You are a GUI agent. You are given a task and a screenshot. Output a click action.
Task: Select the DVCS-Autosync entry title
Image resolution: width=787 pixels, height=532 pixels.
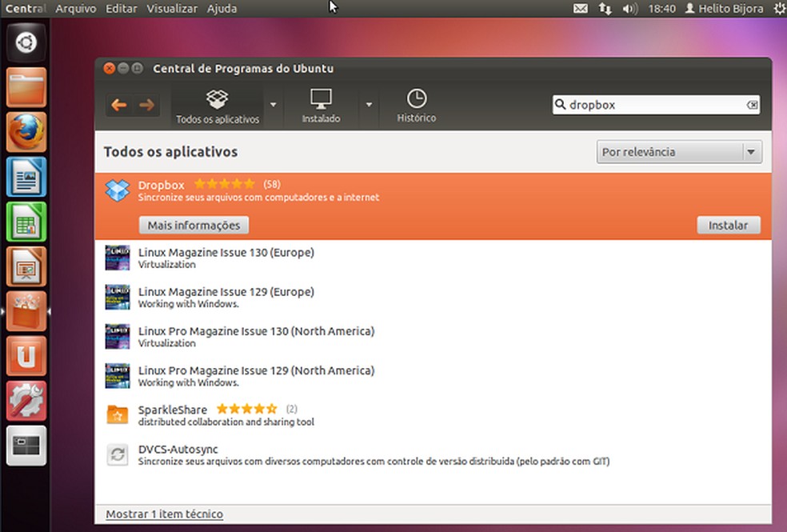[178, 449]
